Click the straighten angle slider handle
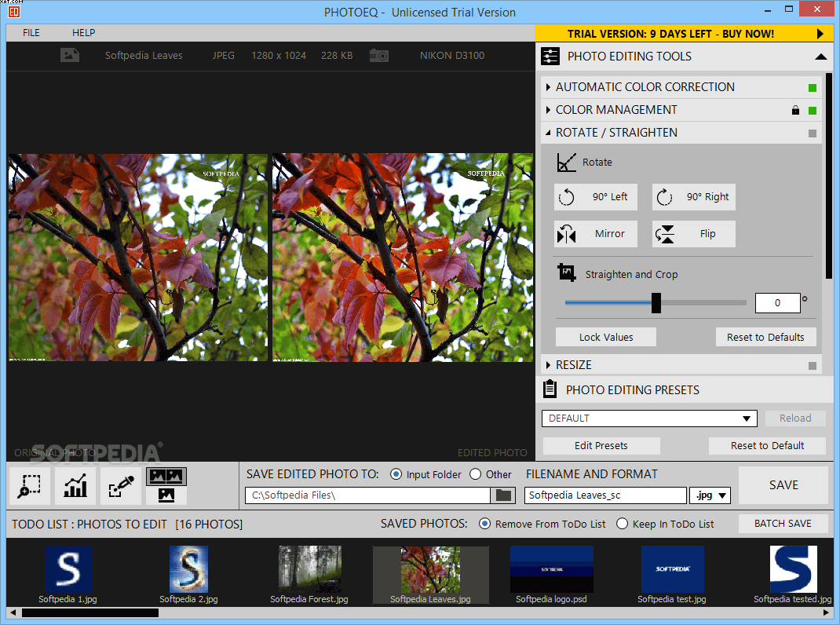This screenshot has height=625, width=840. 656,303
